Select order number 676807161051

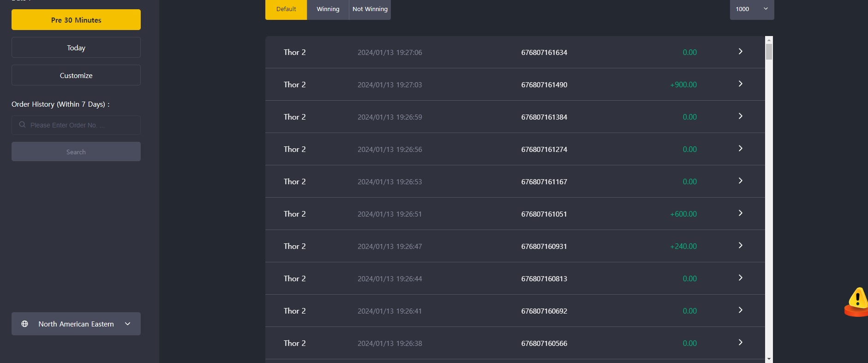(x=544, y=214)
